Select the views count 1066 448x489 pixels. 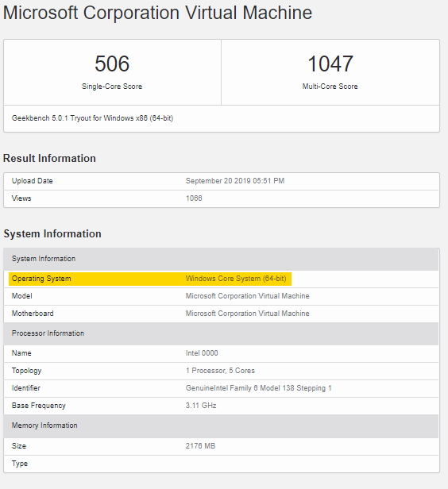[194, 198]
